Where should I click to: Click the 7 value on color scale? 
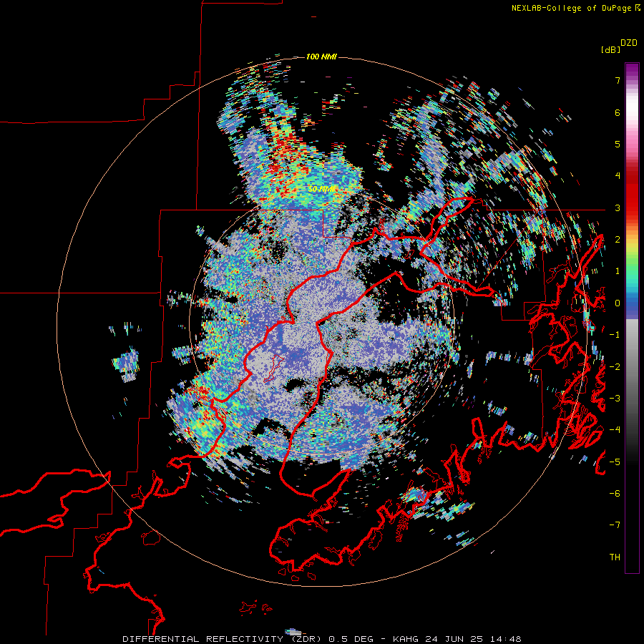[618, 80]
